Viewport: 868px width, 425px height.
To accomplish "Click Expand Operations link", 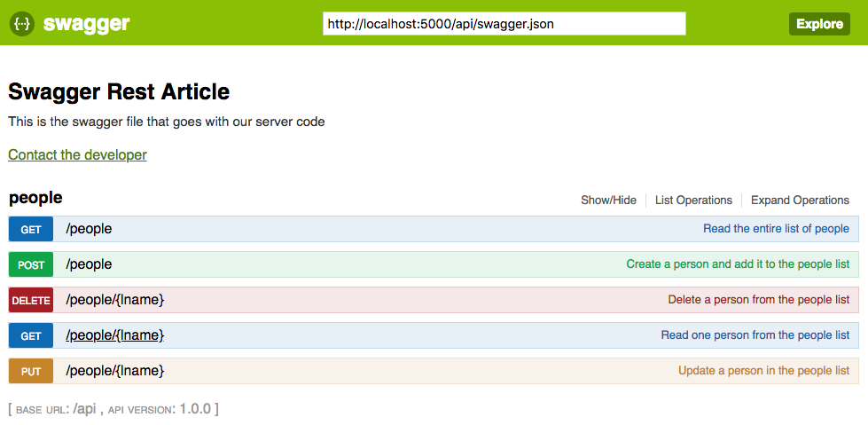I will coord(800,200).
